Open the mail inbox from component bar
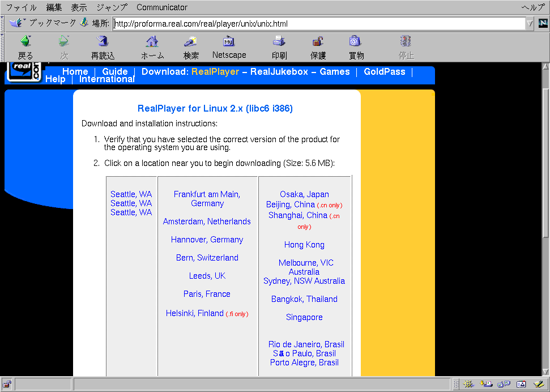 486,384
